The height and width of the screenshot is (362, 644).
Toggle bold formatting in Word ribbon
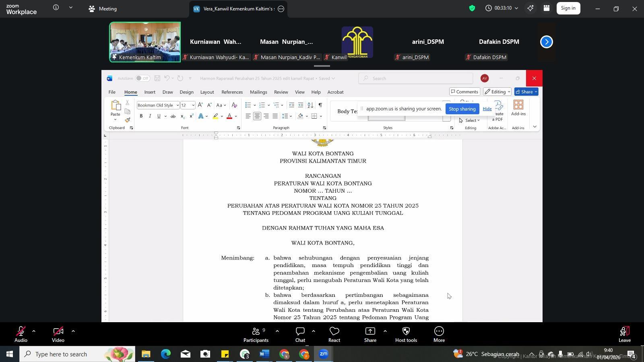tap(141, 116)
